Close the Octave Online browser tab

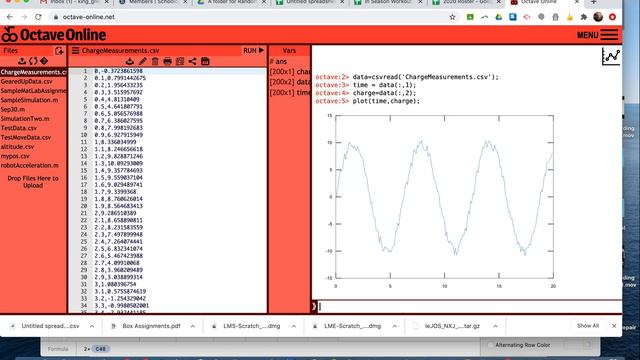tap(576, 2)
